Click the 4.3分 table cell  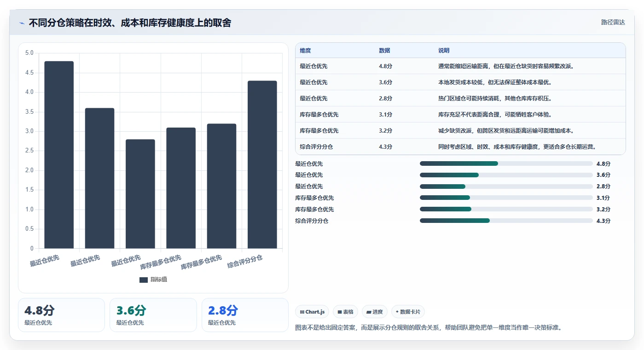pyautogui.click(x=385, y=147)
